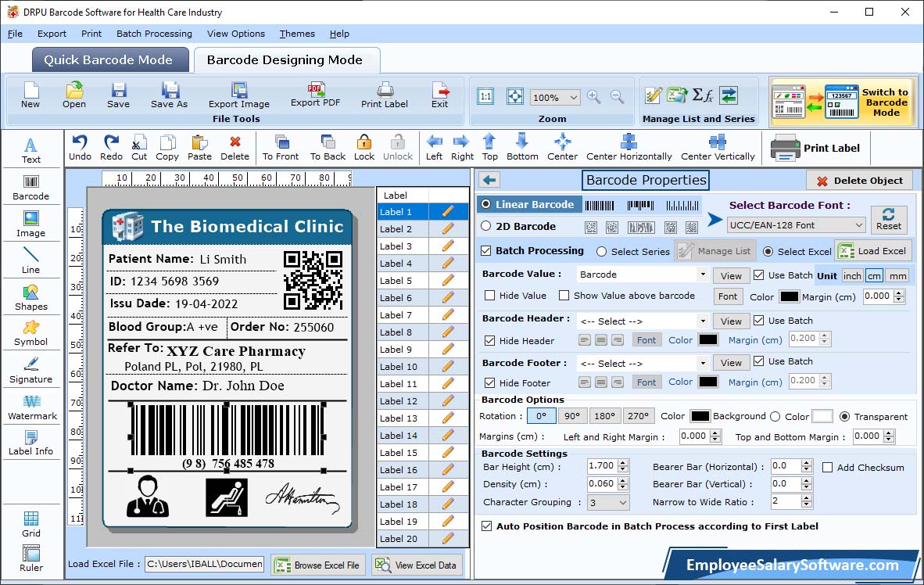Viewport: 924px width, 585px height.
Task: Select the Image tool in sidebar
Action: click(31, 224)
